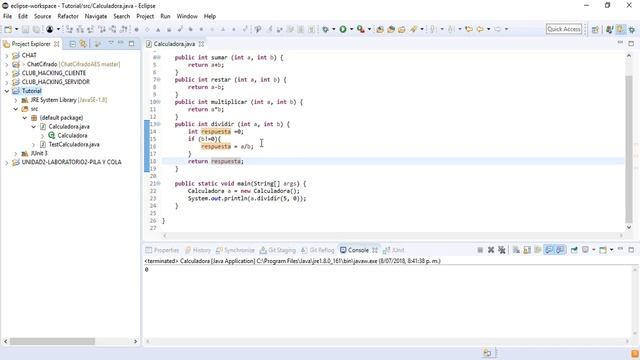Switch to the History tab

click(198, 250)
